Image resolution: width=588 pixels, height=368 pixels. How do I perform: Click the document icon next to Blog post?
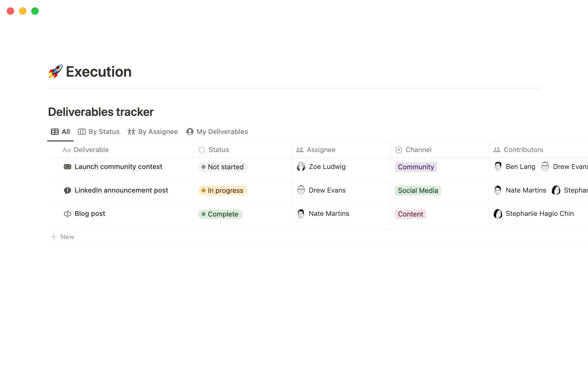[67, 214]
